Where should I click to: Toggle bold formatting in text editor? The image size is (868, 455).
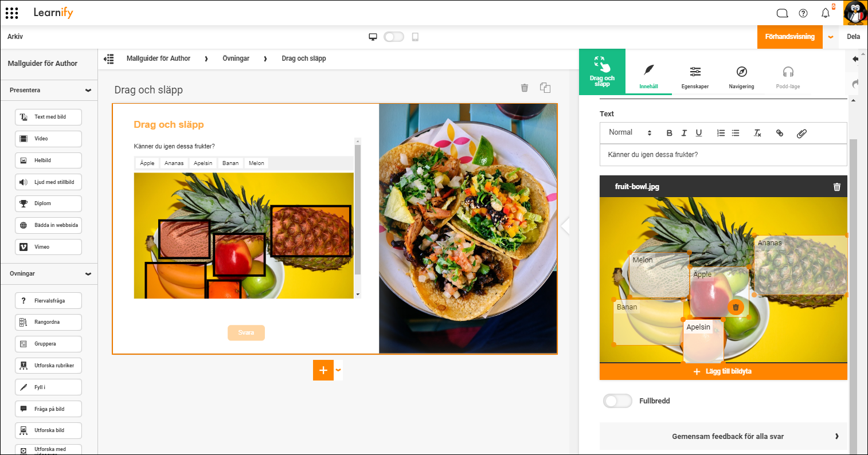(x=669, y=133)
